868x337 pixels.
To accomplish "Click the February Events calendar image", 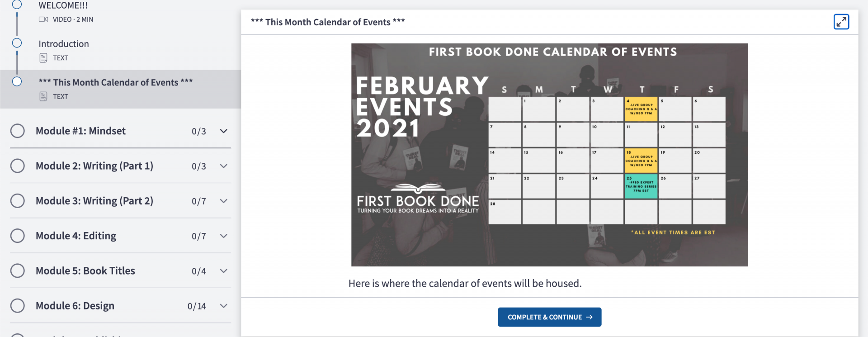I will click(549, 155).
